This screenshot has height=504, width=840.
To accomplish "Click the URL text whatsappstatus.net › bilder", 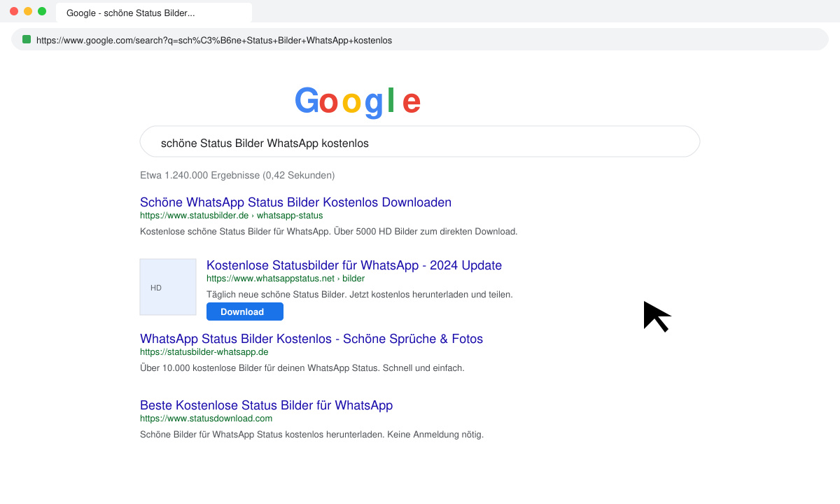I will click(286, 278).
